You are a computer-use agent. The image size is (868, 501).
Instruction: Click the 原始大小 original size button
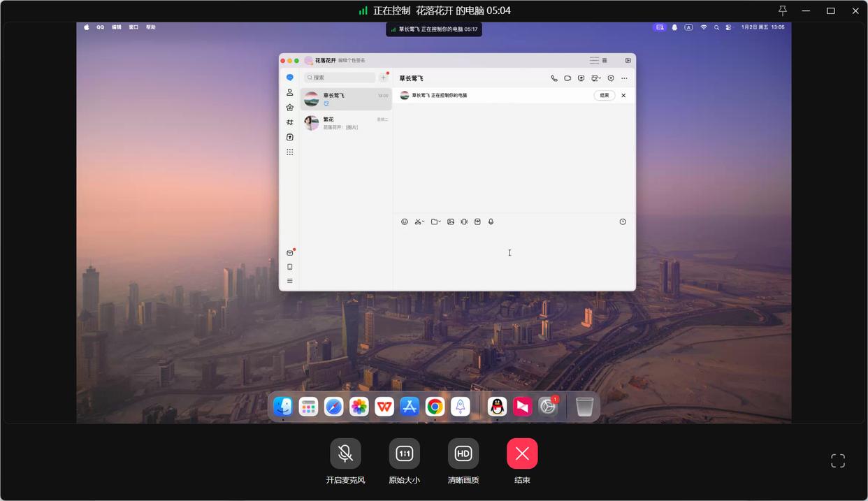[405, 453]
